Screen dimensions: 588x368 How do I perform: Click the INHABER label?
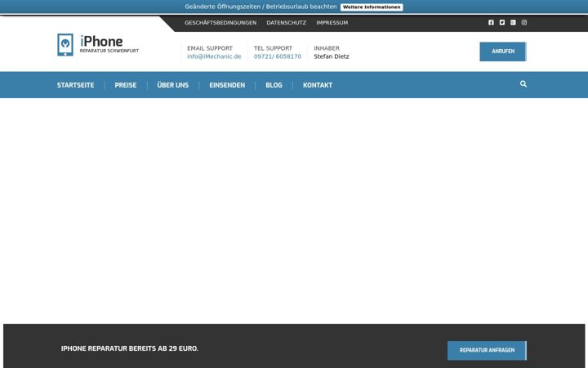[x=327, y=48]
